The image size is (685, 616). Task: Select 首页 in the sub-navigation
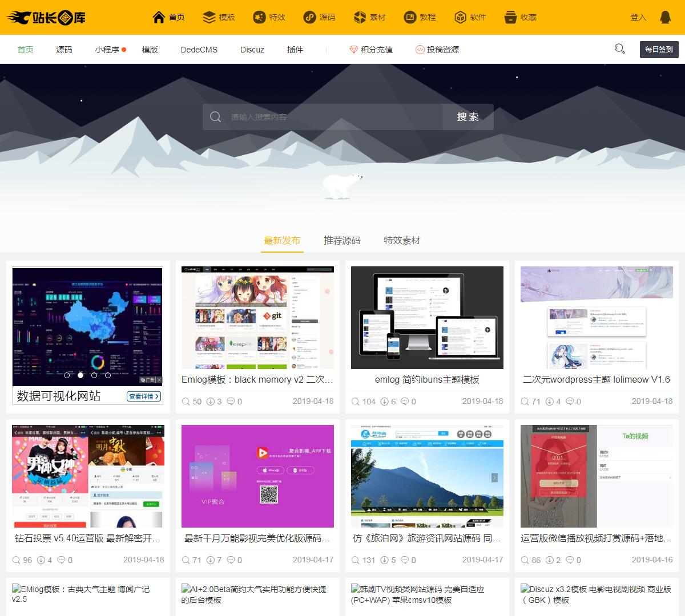[26, 50]
